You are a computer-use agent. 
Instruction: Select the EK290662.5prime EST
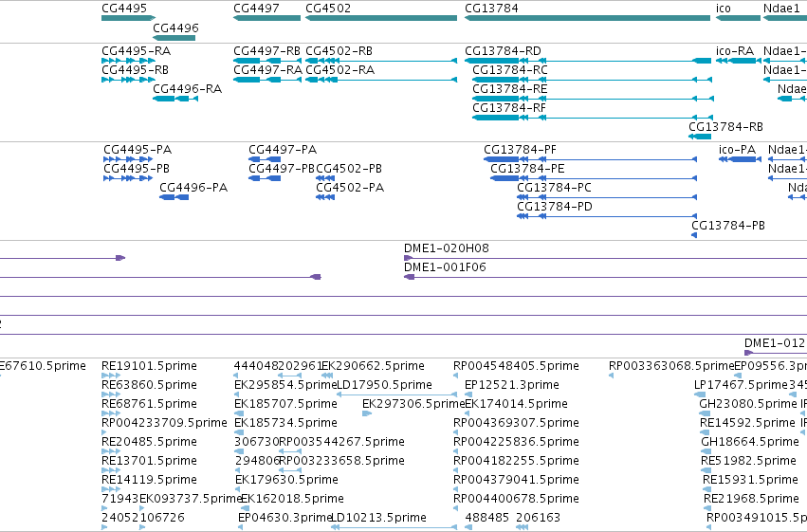(x=327, y=376)
